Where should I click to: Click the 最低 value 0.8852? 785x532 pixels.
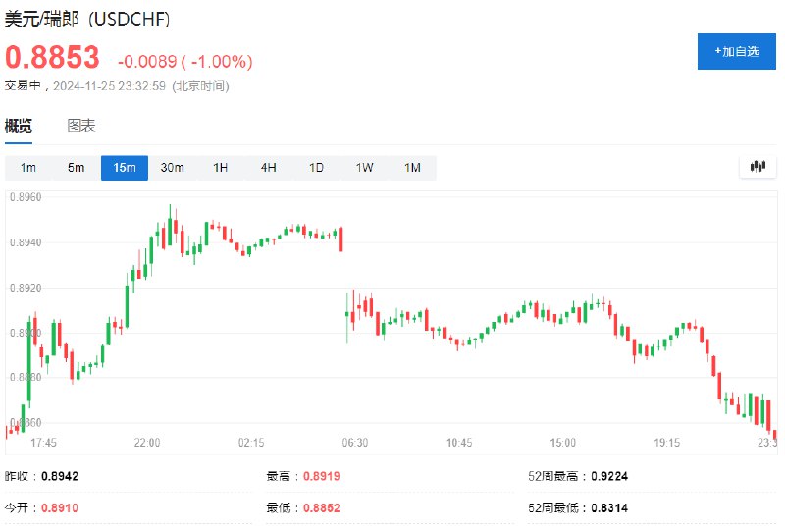pos(322,508)
